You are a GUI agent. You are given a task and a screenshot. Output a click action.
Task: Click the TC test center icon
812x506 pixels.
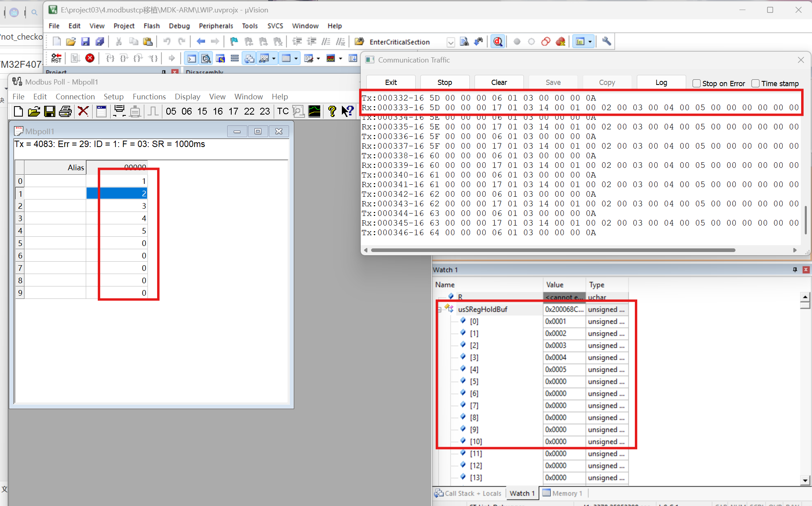point(283,111)
